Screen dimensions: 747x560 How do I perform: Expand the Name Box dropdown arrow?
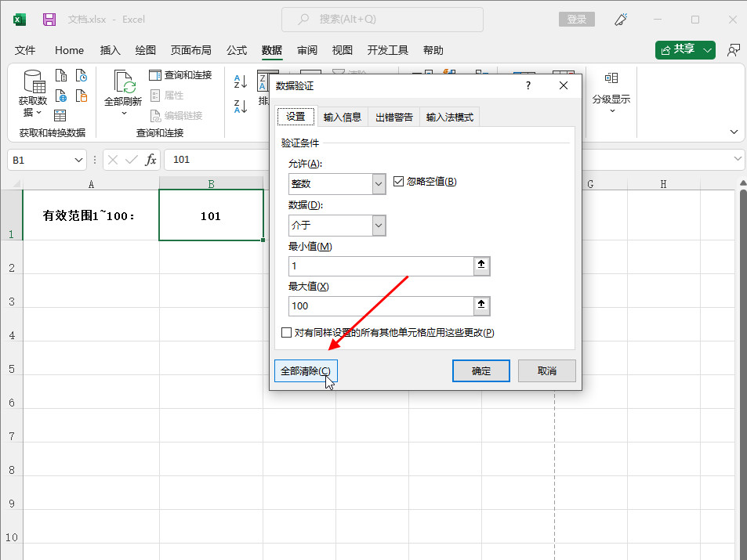pyautogui.click(x=78, y=160)
